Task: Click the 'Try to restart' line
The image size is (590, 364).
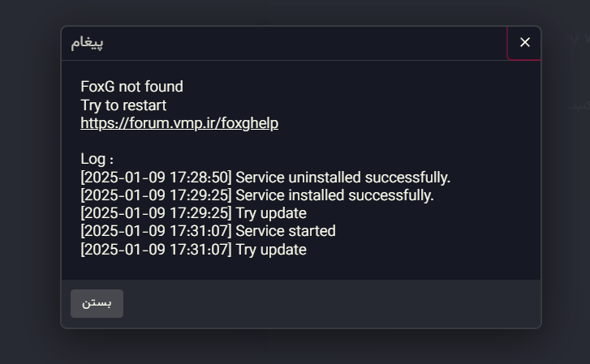Action: [123, 105]
